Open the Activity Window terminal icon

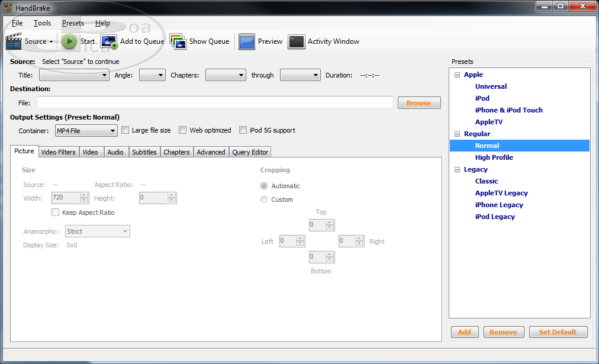click(x=297, y=41)
